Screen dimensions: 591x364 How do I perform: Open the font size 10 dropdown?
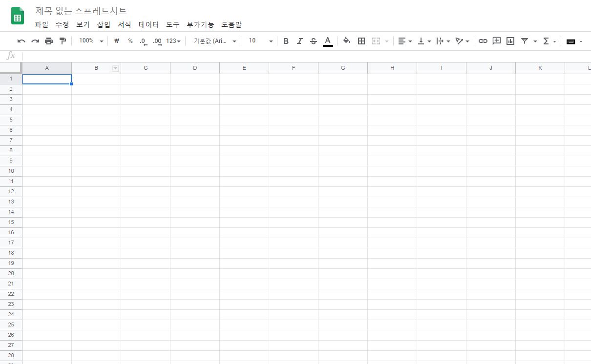260,41
